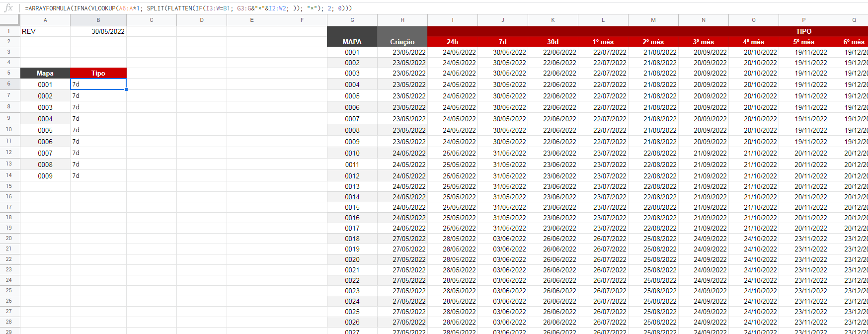The image size is (868, 334).
Task: Click the black Mapa header cell
Action: pyautogui.click(x=45, y=73)
